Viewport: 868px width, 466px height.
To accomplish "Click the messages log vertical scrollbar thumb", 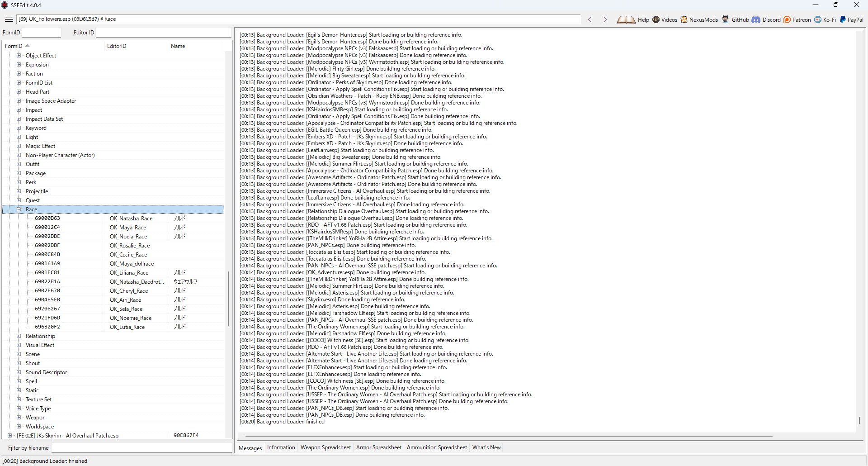I will [859, 421].
